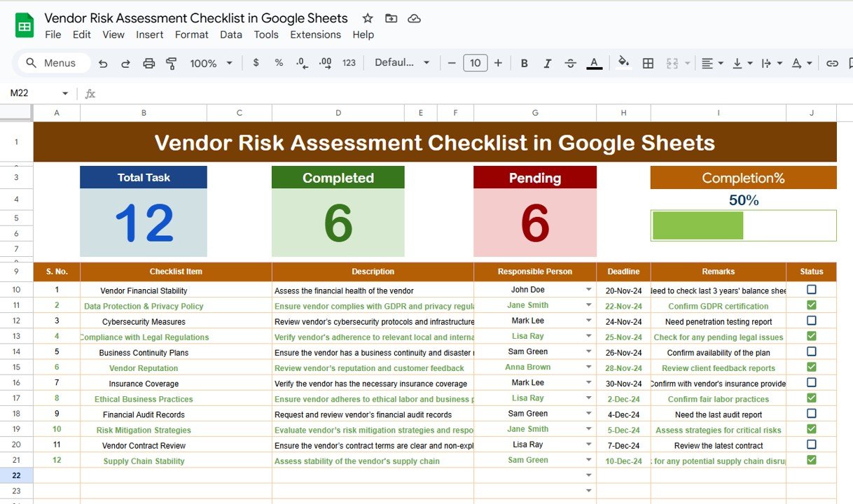This screenshot has width=853, height=504.
Task: Click the Redo icon
Action: pyautogui.click(x=126, y=63)
